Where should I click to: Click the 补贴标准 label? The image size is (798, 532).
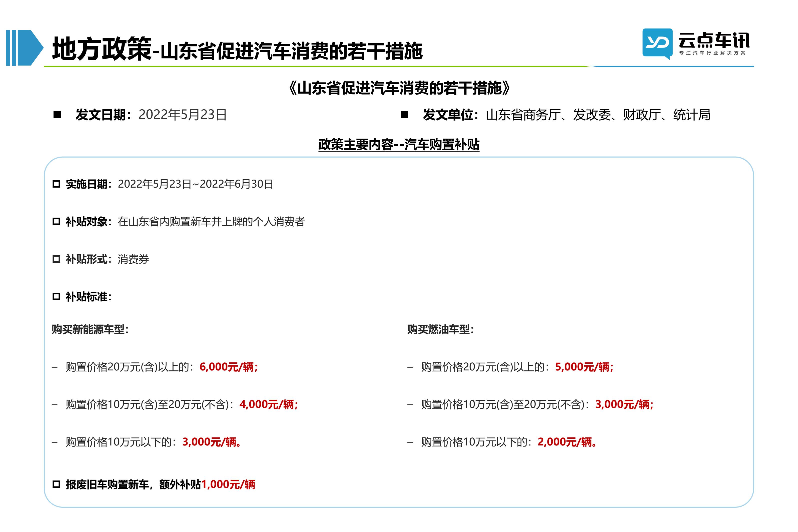[x=89, y=297]
